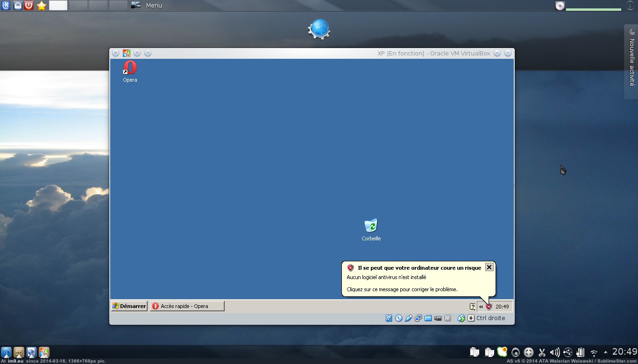
Task: Click the antivirus warning balloon message text
Action: [402, 289]
